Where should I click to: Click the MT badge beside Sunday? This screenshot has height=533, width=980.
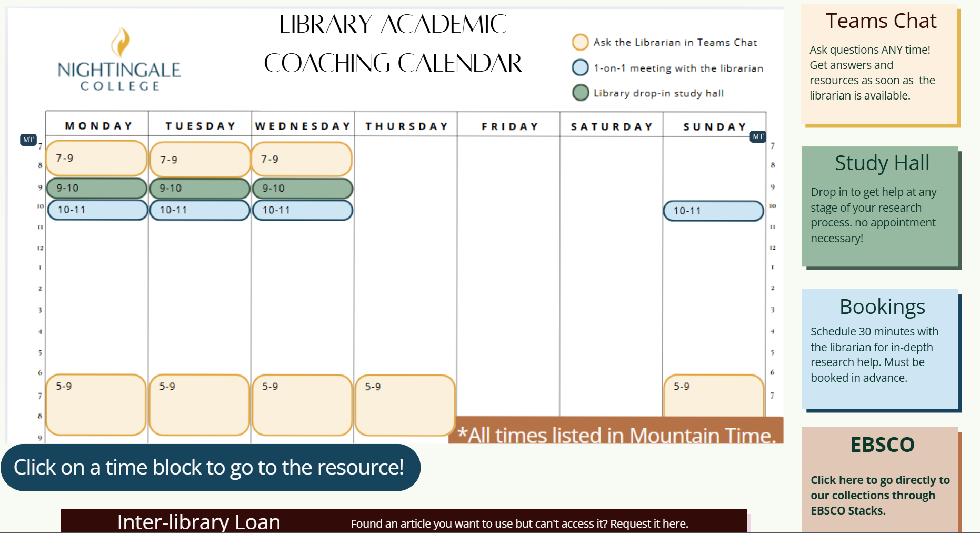(757, 136)
